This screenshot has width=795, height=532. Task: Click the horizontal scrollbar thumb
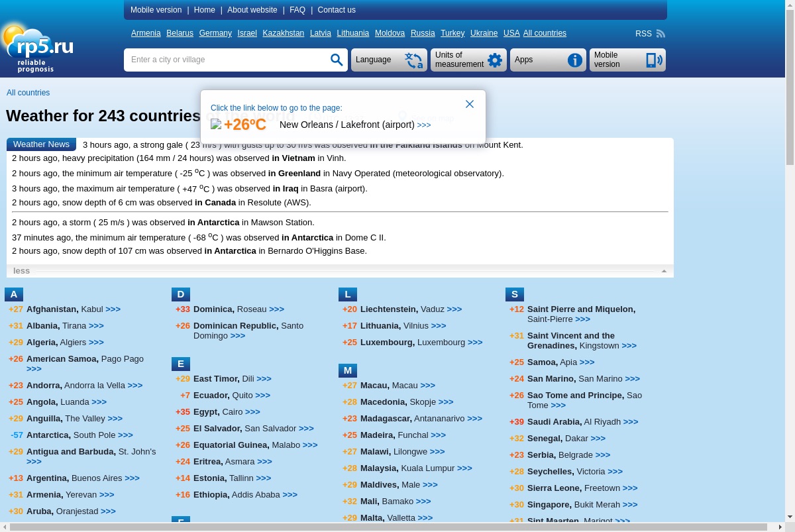point(388,527)
